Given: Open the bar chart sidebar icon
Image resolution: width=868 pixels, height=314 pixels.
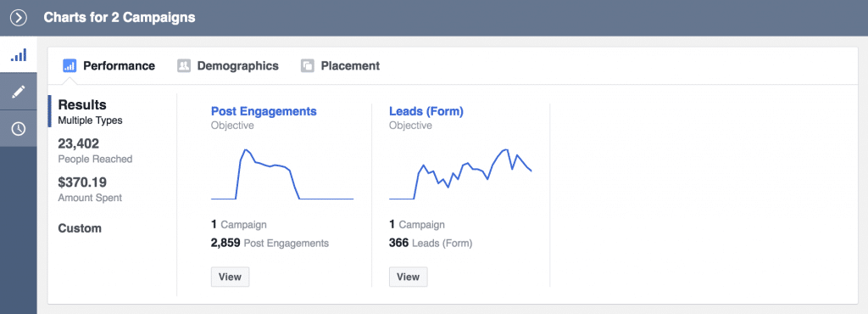Looking at the screenshot, I should coord(19,54).
